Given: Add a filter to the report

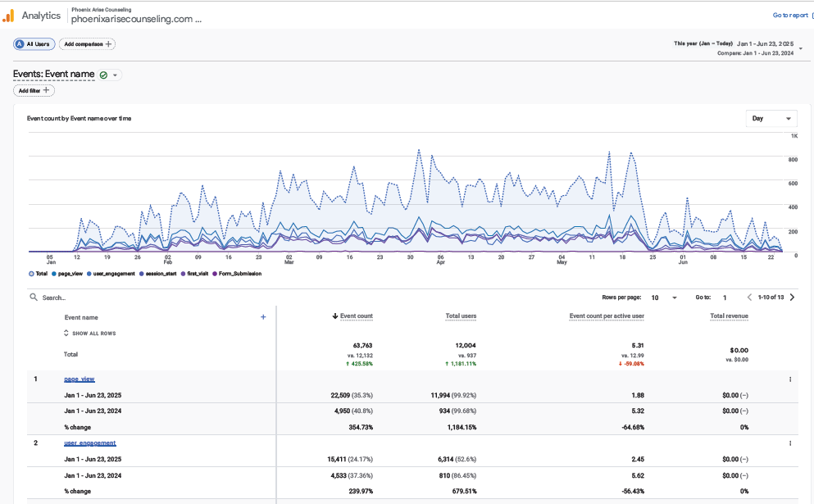Looking at the screenshot, I should click(x=34, y=90).
